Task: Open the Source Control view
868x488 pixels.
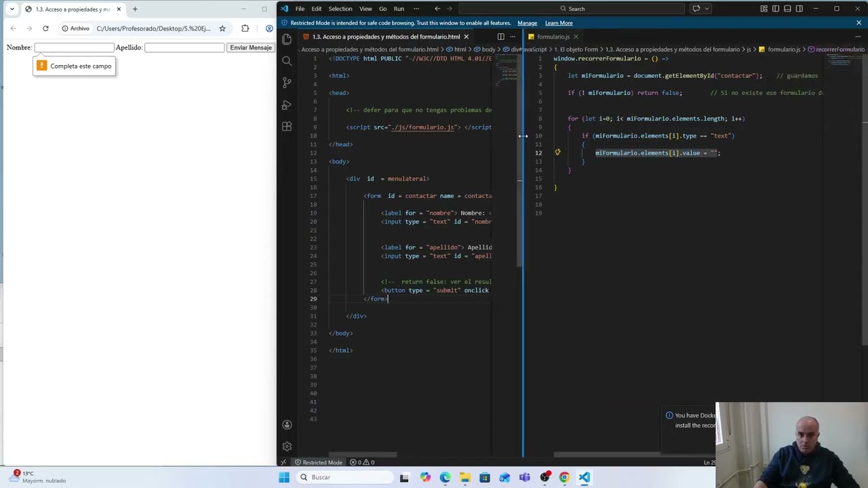Action: pos(287,83)
